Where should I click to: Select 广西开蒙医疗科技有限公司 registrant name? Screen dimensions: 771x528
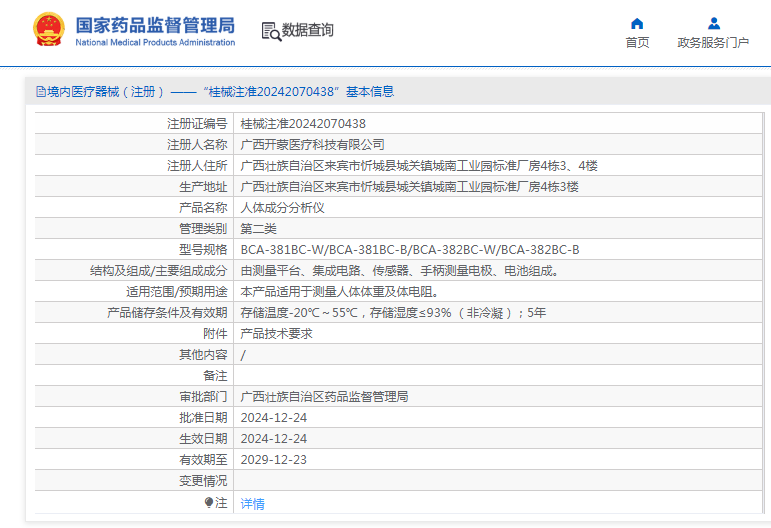pos(312,145)
